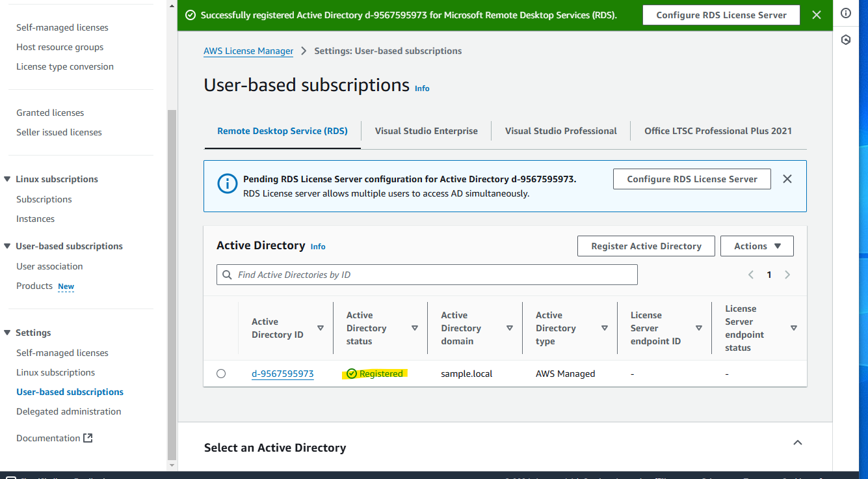Click the success checkmark in the green banner
This screenshot has height=479, width=868.
tap(190, 14)
